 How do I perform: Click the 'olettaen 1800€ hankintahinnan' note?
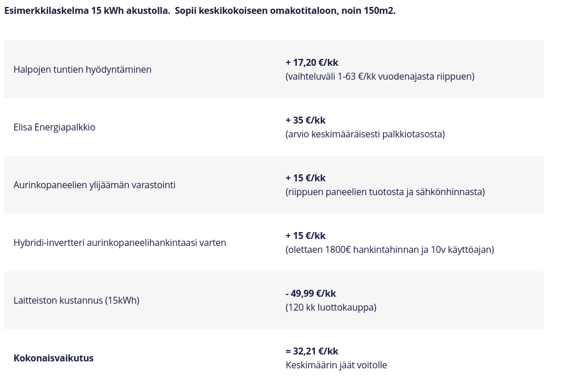point(389,249)
